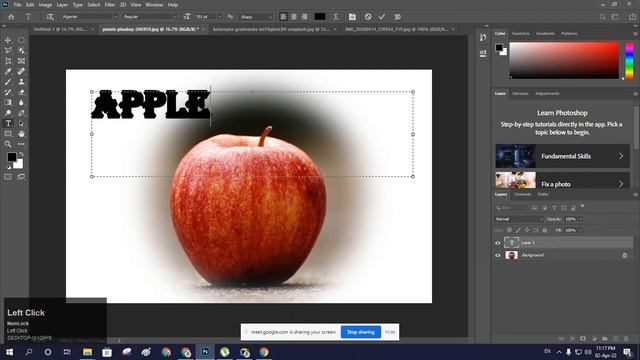Reset default foreground and background colors
The image size is (640, 360).
click(8, 167)
